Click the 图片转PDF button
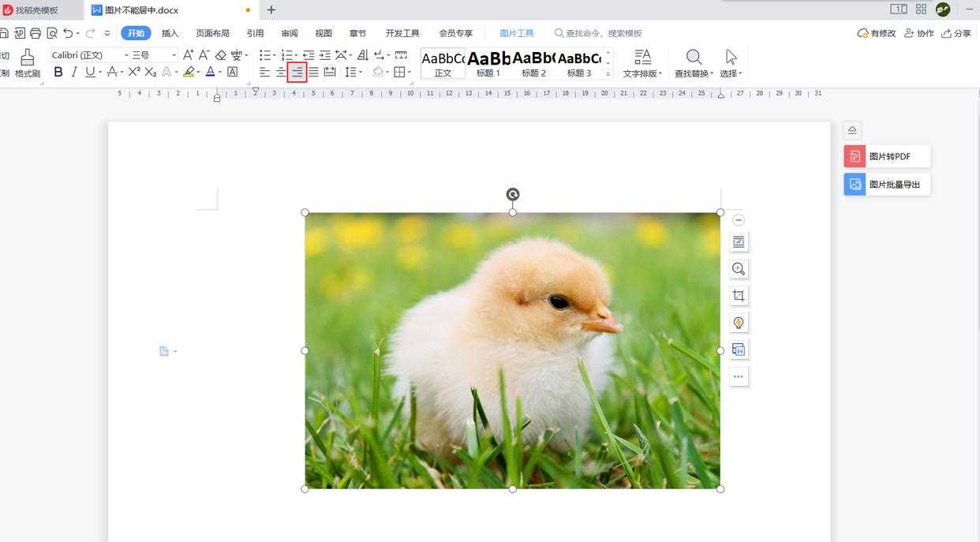 pyautogui.click(x=887, y=156)
